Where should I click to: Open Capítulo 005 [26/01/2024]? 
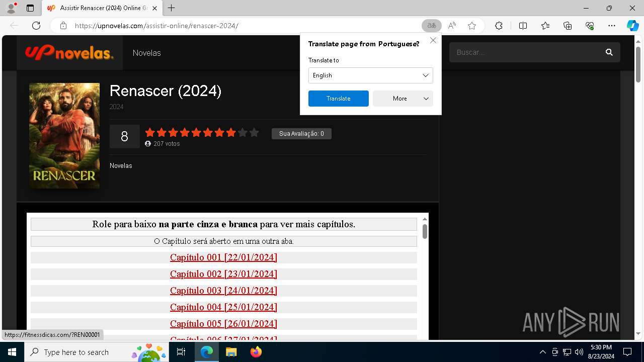(223, 324)
